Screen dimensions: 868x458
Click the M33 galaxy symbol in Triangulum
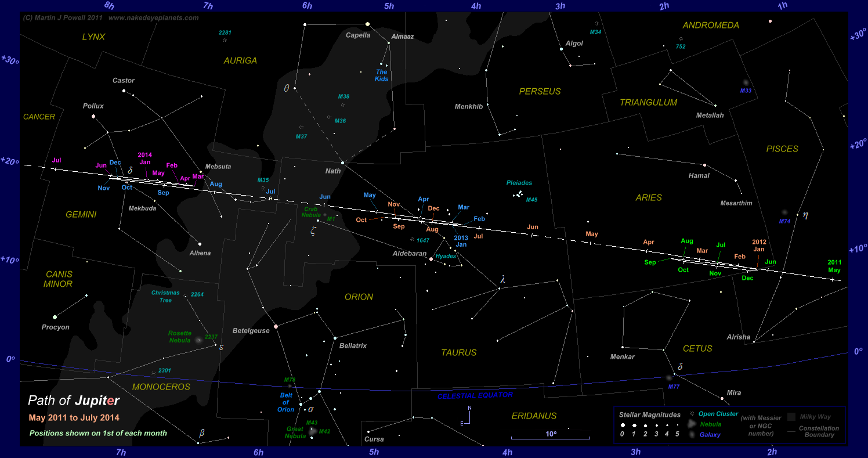tap(746, 83)
